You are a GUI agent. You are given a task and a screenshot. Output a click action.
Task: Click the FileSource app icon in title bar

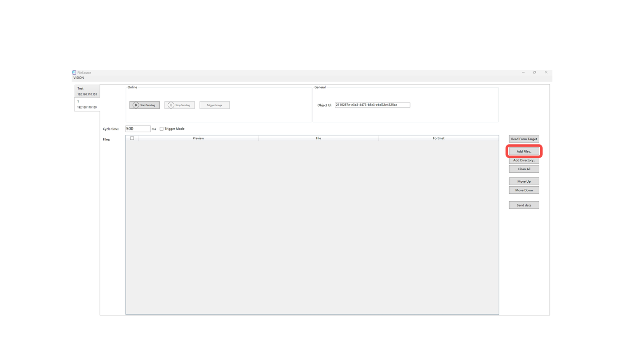pos(74,72)
